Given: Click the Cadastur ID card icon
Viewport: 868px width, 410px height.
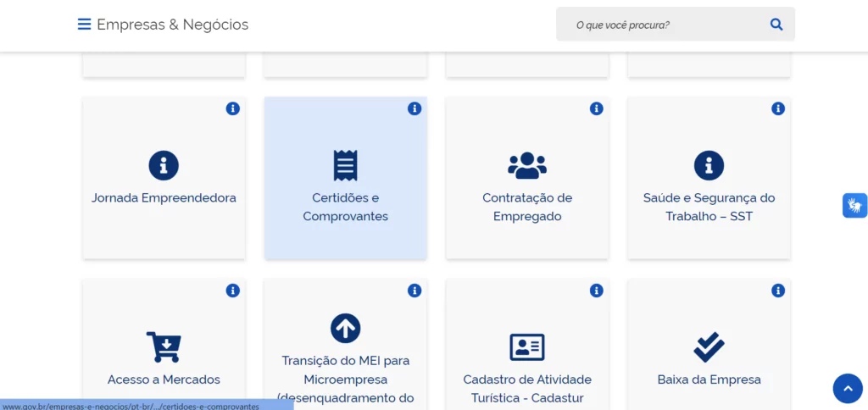Looking at the screenshot, I should point(527,346).
